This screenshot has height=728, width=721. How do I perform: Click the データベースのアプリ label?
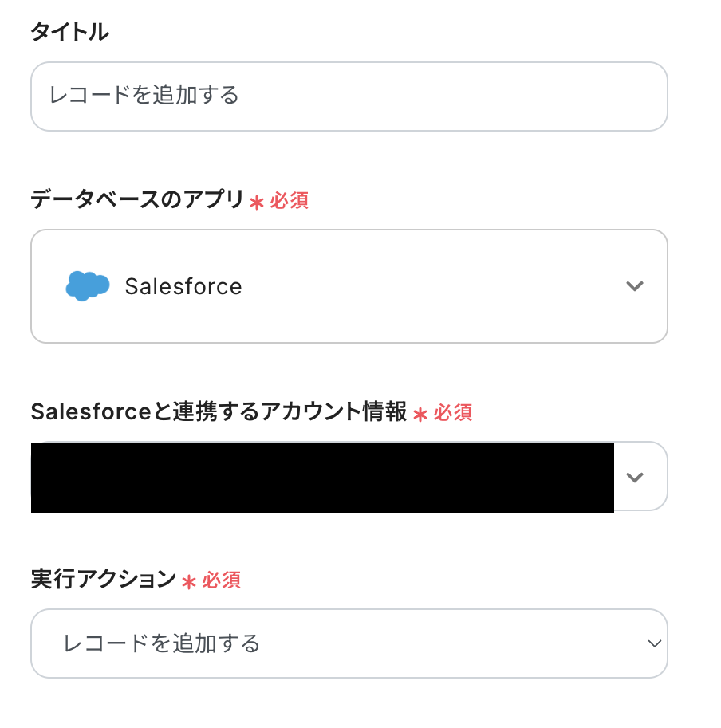[136, 200]
